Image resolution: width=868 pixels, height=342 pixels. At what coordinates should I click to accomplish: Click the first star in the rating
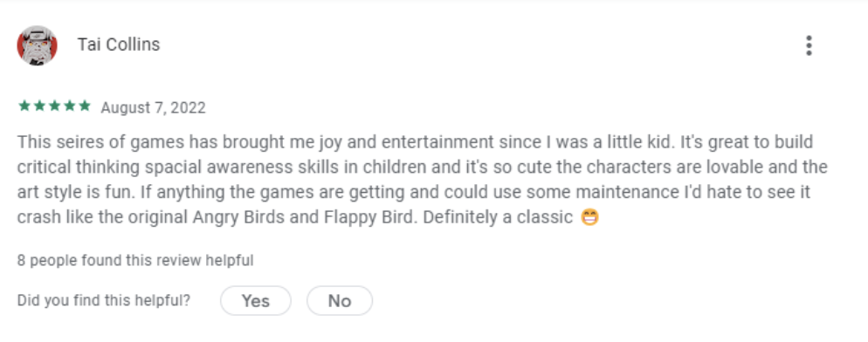click(x=24, y=106)
